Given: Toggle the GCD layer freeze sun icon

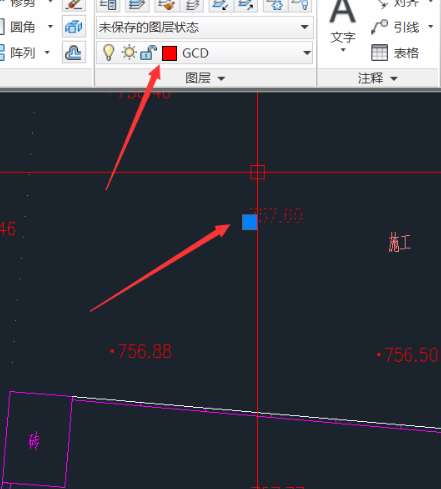Looking at the screenshot, I should 129,53.
